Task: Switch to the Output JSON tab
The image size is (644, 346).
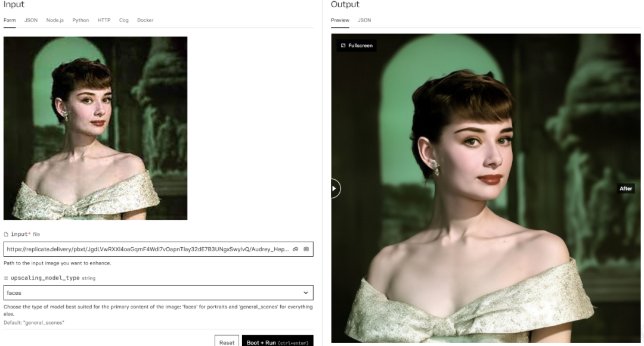Action: 364,20
